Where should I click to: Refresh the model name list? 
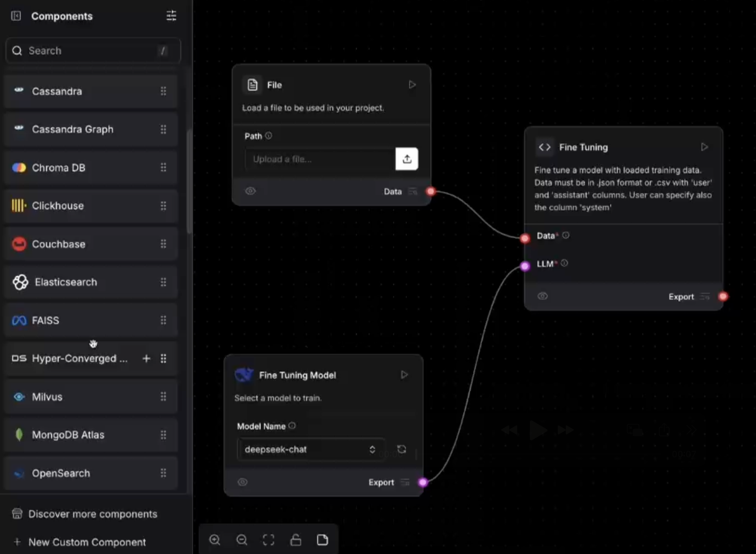click(402, 449)
